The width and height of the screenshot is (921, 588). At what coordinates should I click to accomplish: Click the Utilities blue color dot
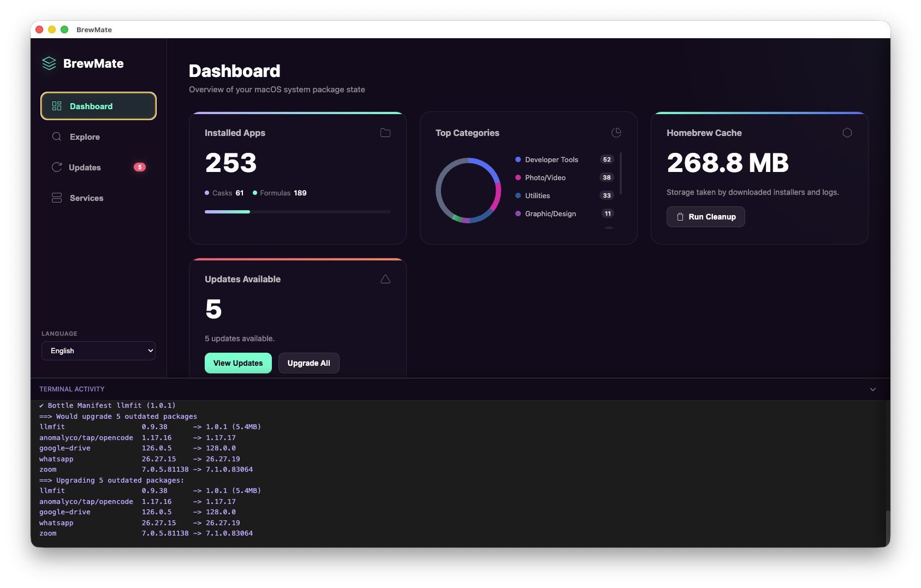pyautogui.click(x=518, y=195)
